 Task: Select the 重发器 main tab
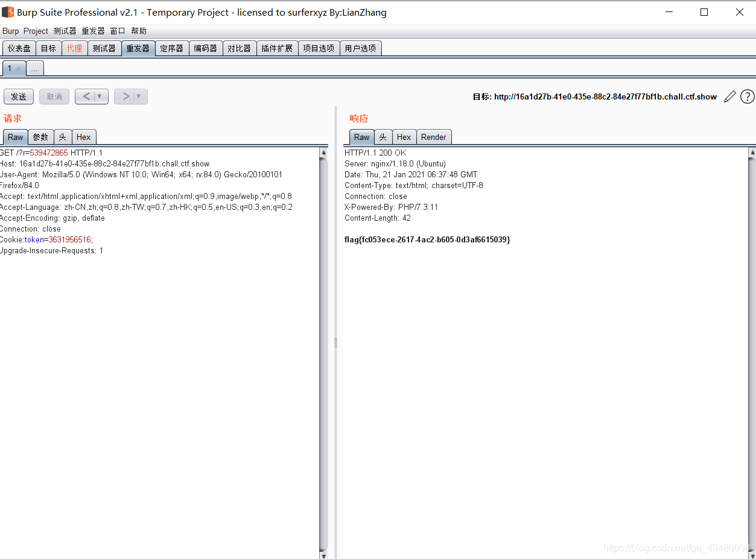(x=138, y=48)
